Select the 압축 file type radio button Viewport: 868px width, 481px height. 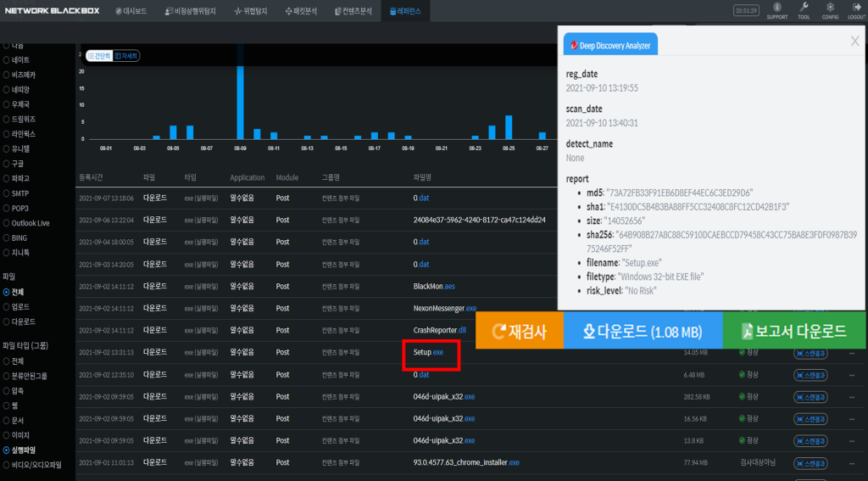click(x=7, y=390)
